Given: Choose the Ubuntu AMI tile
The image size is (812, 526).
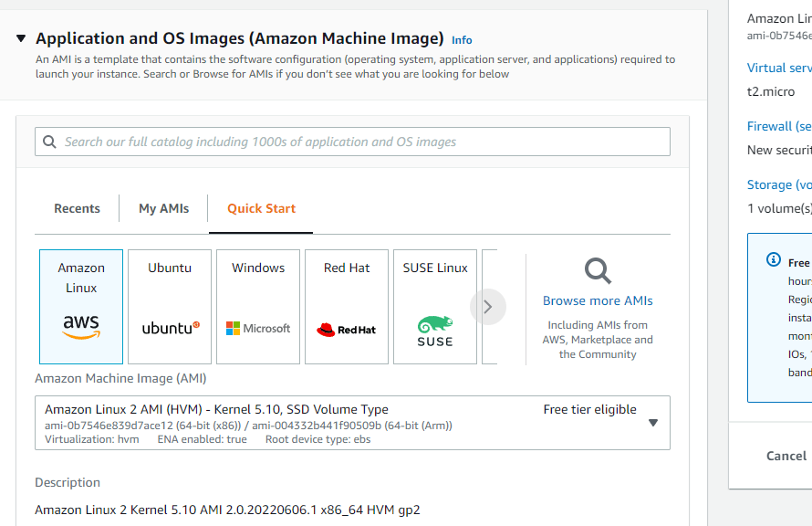Looking at the screenshot, I should [170, 307].
